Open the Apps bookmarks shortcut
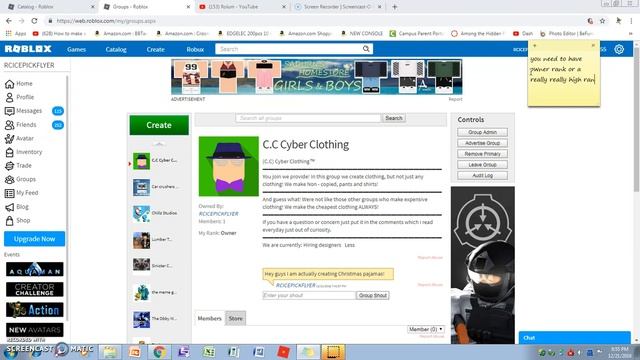Image resolution: width=640 pixels, height=360 pixels. 16,33
